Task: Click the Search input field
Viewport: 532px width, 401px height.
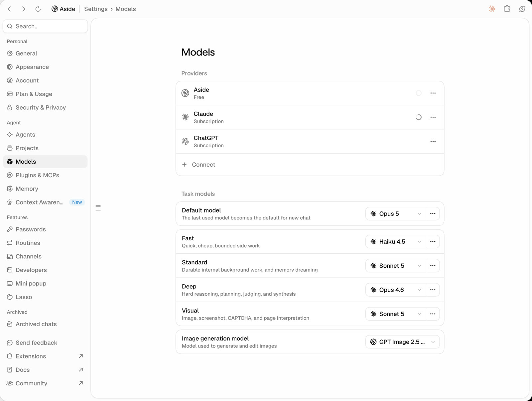Action: (45, 26)
